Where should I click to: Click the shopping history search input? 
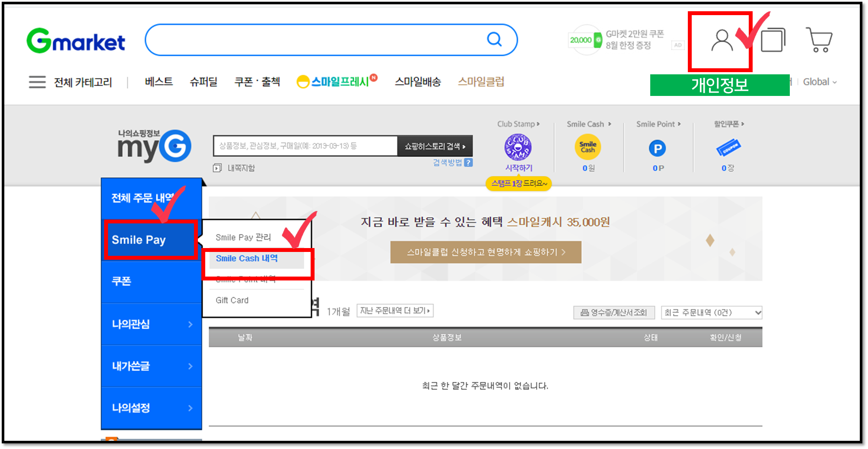pyautogui.click(x=305, y=146)
